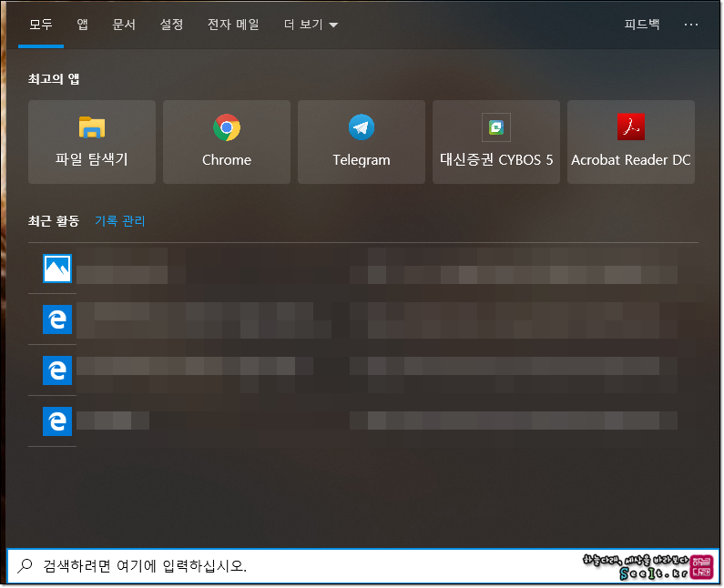This screenshot has width=724, height=588.
Task: Switch to the 전자 메일 tab
Action: coord(234,25)
